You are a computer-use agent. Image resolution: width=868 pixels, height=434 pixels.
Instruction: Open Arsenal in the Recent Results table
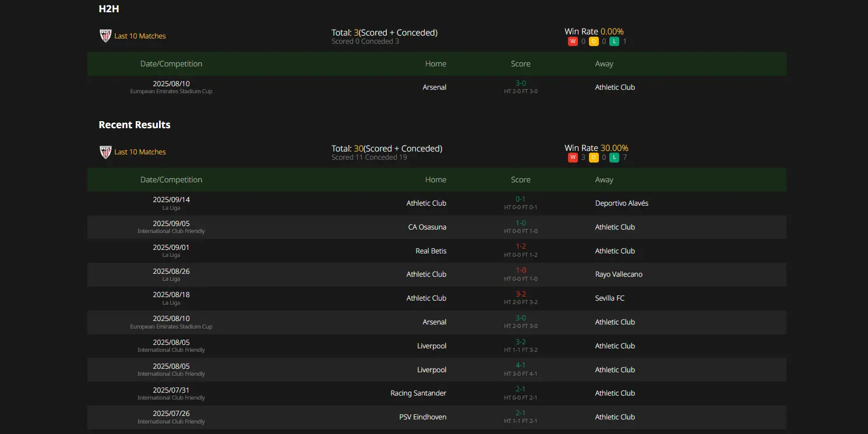[x=435, y=322]
